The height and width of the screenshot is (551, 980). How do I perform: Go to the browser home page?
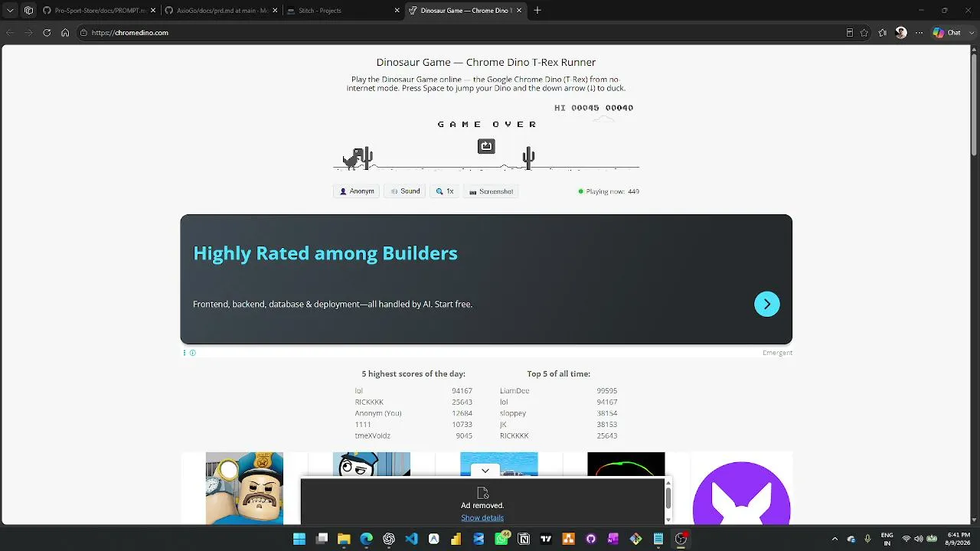[x=65, y=33]
